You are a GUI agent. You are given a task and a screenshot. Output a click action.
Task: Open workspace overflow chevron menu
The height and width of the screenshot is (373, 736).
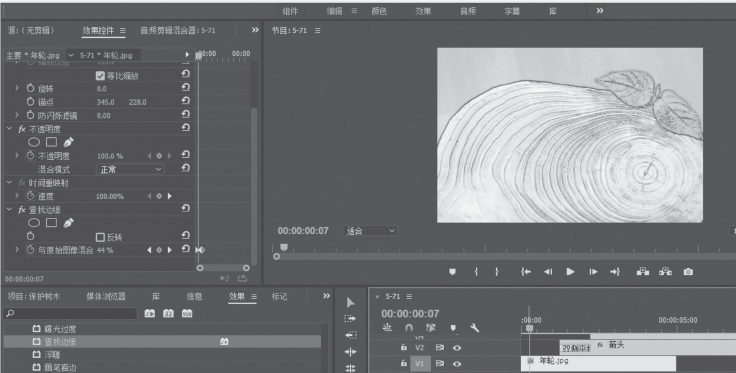click(600, 11)
